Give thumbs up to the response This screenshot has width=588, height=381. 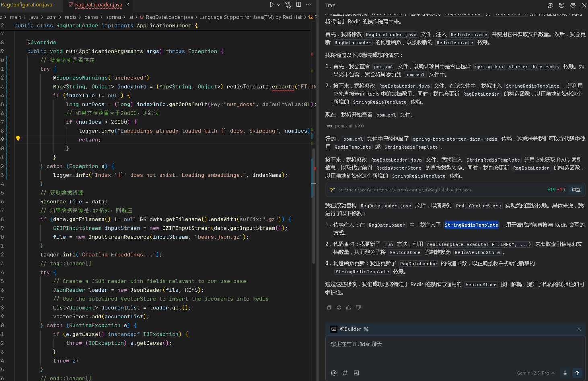click(x=349, y=307)
